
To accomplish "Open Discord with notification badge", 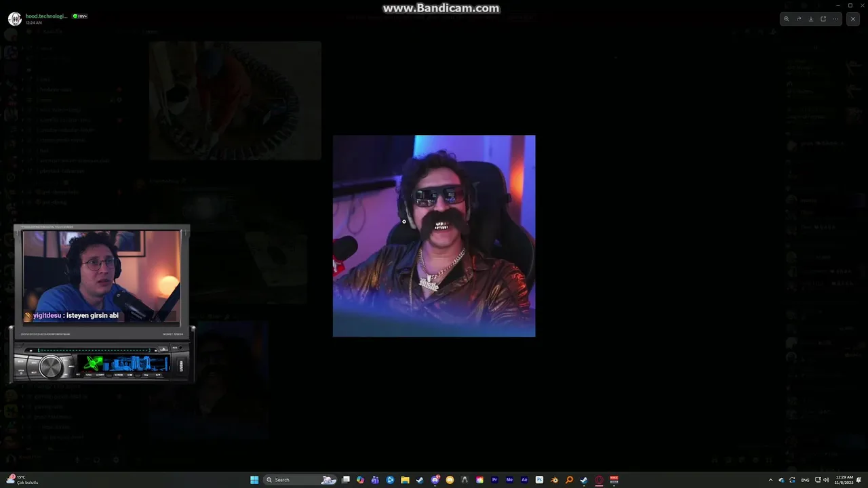I will 435,480.
